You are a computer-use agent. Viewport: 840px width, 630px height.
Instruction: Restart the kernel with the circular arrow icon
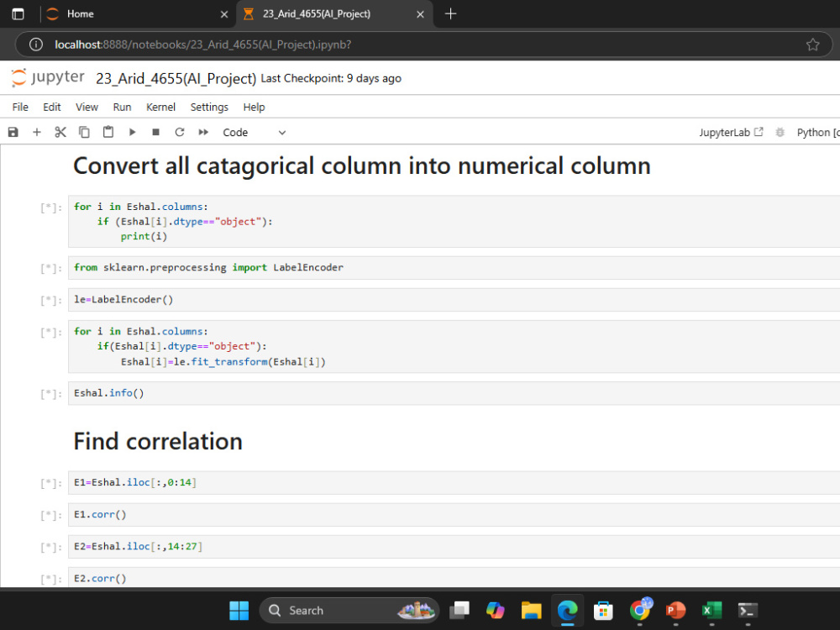[x=180, y=132]
